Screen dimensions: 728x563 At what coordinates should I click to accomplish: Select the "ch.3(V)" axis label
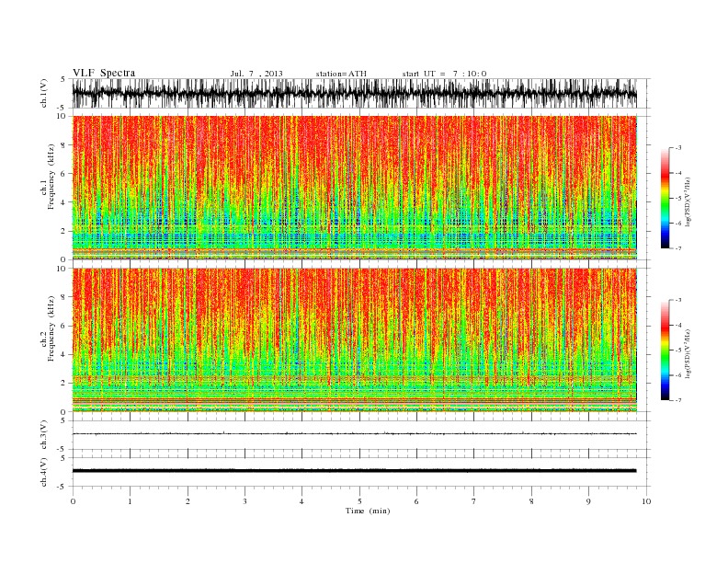click(44, 435)
